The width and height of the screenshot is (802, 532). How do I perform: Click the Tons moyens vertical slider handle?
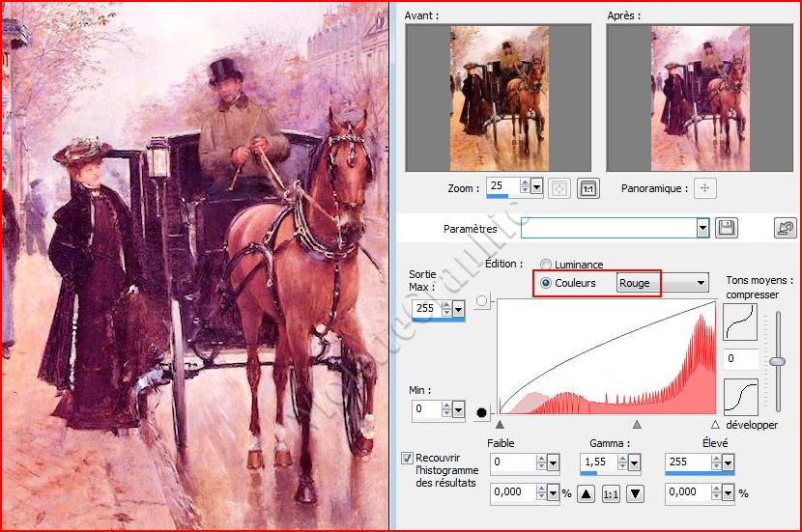click(x=777, y=360)
